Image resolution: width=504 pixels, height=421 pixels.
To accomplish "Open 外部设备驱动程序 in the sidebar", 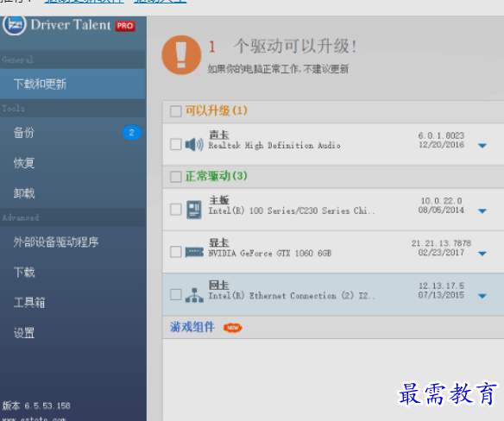I will 73,242.
